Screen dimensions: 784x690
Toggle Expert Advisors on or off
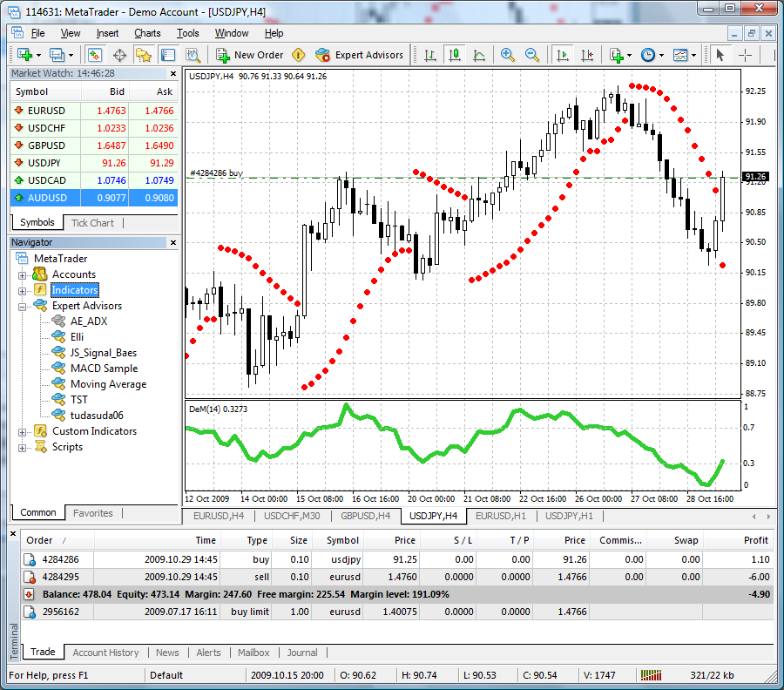[359, 55]
